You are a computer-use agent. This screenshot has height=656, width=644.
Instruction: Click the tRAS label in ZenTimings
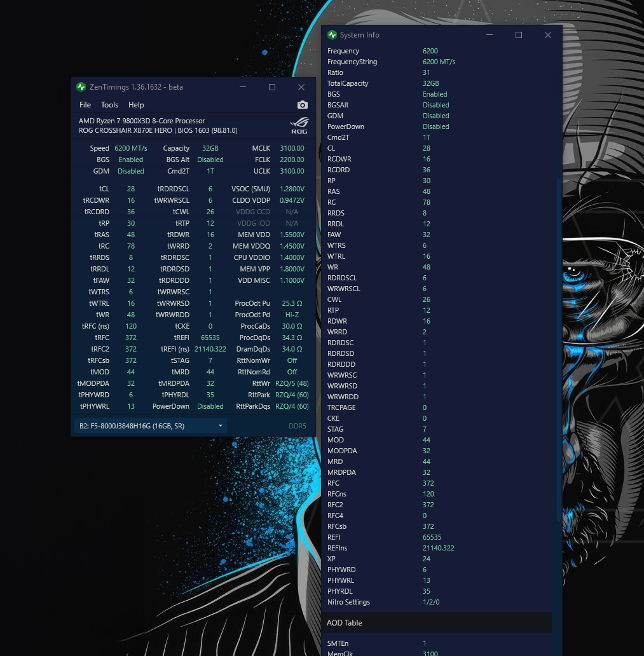[x=102, y=235]
